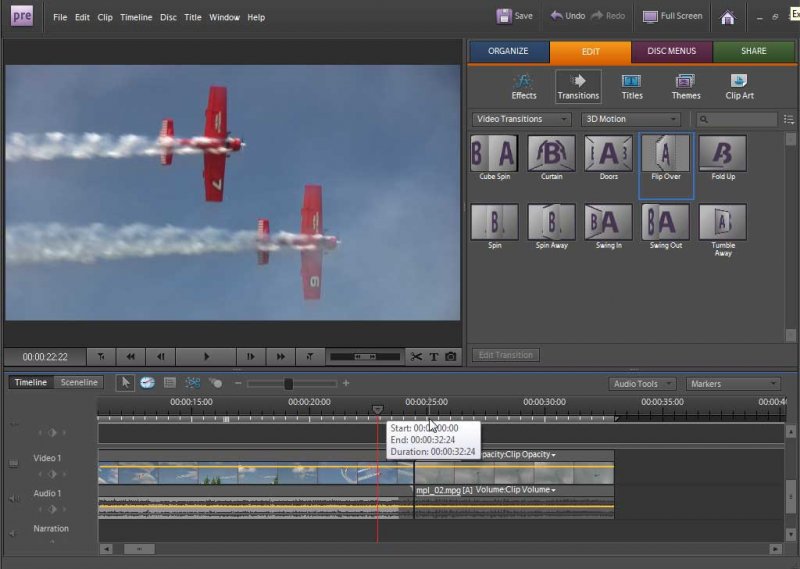The height and width of the screenshot is (569, 800).
Task: Select the arrow Selection tool in timeline
Action: click(x=125, y=383)
